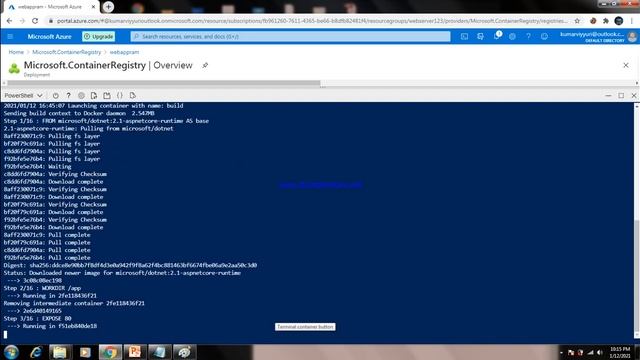Click the browser address bar URL
640x360 pixels.
point(312,21)
